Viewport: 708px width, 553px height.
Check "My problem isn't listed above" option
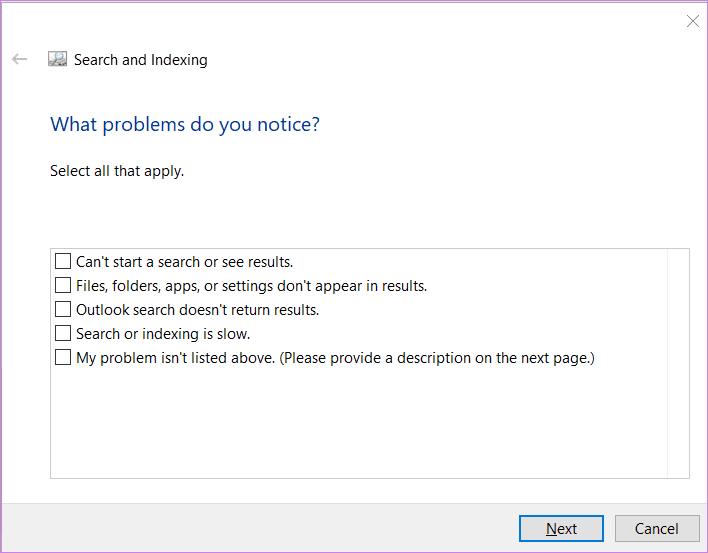63,357
